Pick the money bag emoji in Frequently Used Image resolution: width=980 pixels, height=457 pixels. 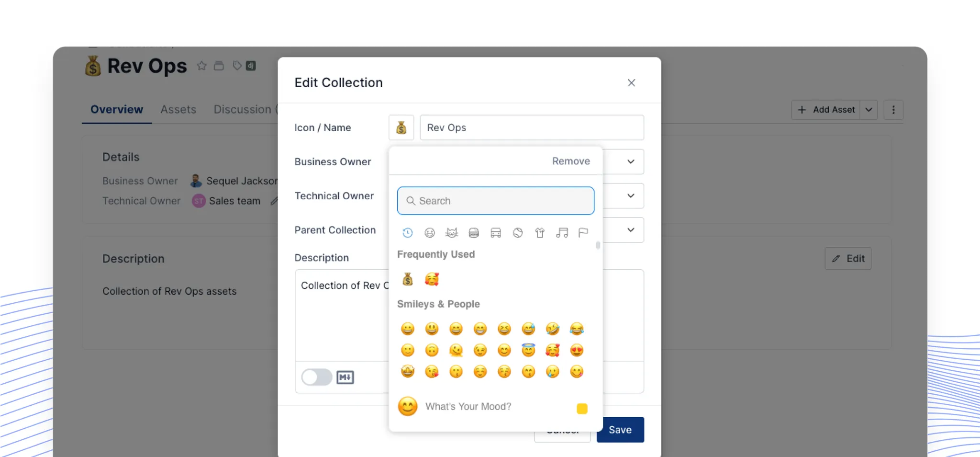408,279
